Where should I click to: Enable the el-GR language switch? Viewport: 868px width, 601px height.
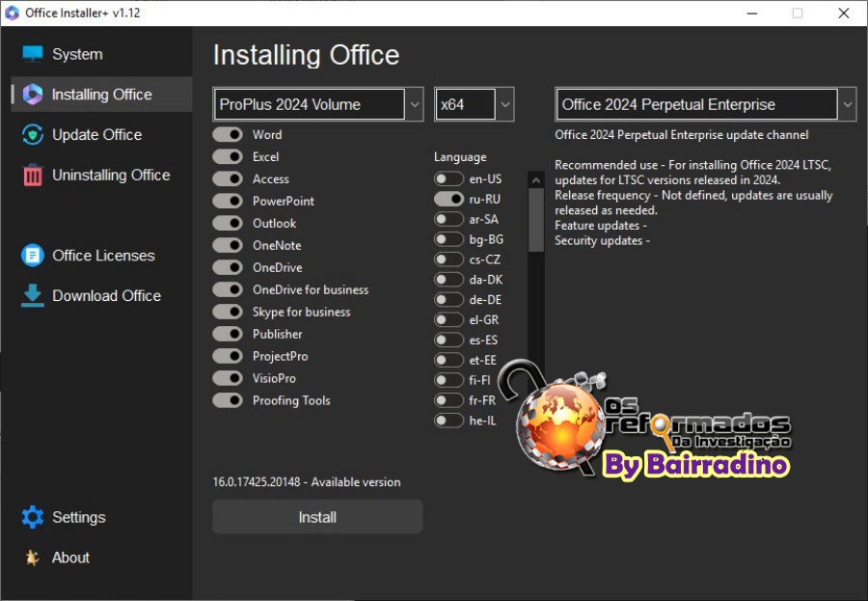pos(448,319)
